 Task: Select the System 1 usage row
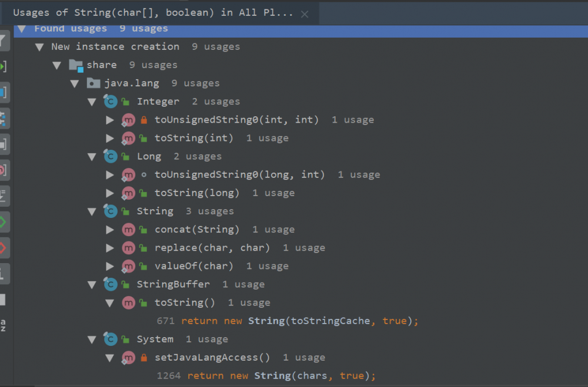[300, 339]
